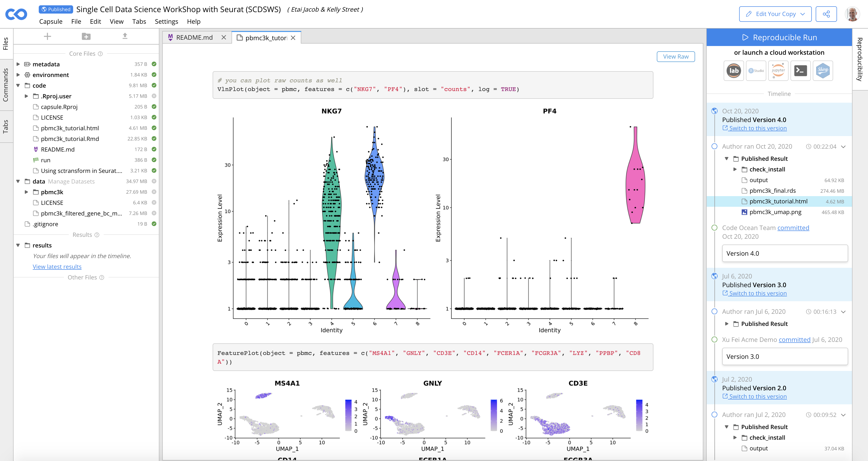Launch RStudio cloud workstation
The image size is (868, 461).
pyautogui.click(x=756, y=70)
